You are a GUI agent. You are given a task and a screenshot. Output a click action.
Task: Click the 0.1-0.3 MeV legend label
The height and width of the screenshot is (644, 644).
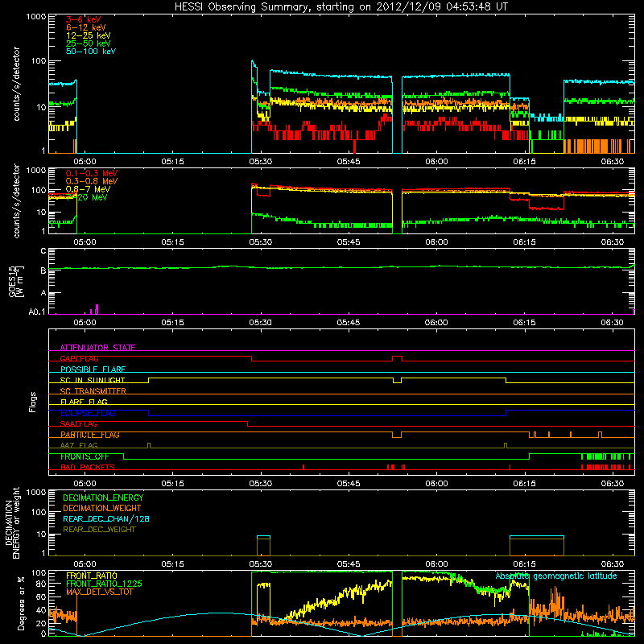point(92,173)
